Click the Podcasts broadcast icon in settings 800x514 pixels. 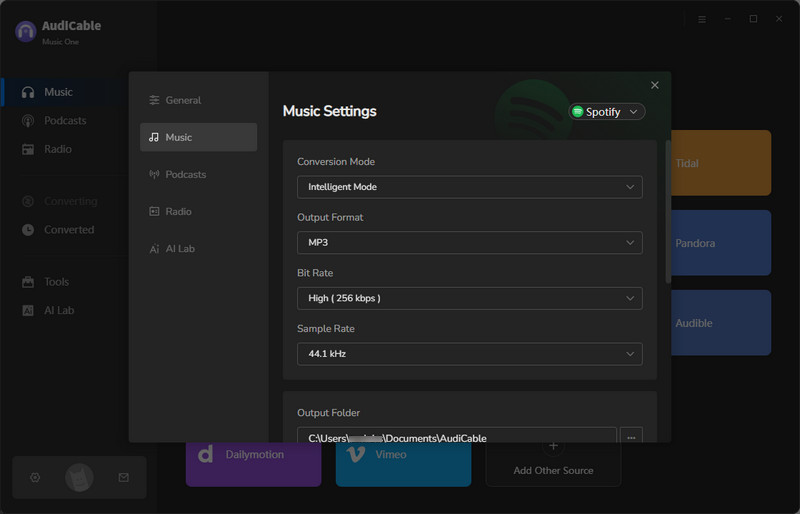154,174
